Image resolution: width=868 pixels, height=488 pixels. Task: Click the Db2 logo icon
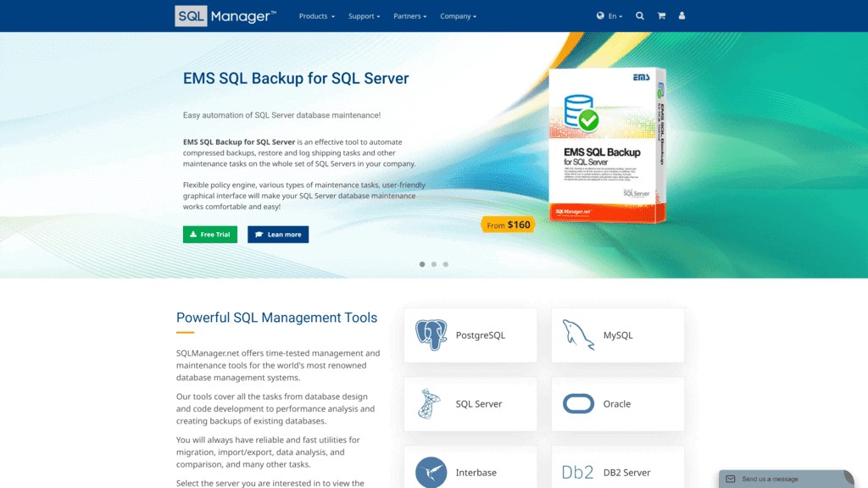pos(577,473)
